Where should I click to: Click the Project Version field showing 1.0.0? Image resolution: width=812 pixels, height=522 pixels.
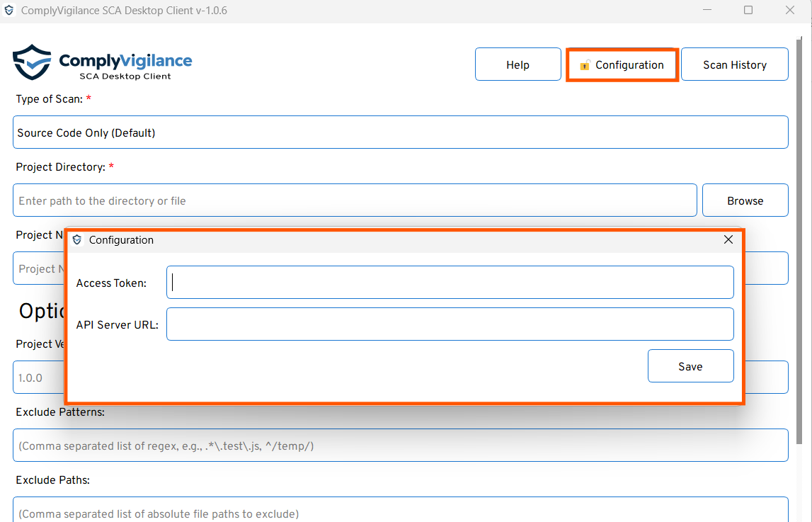pyautogui.click(x=38, y=378)
